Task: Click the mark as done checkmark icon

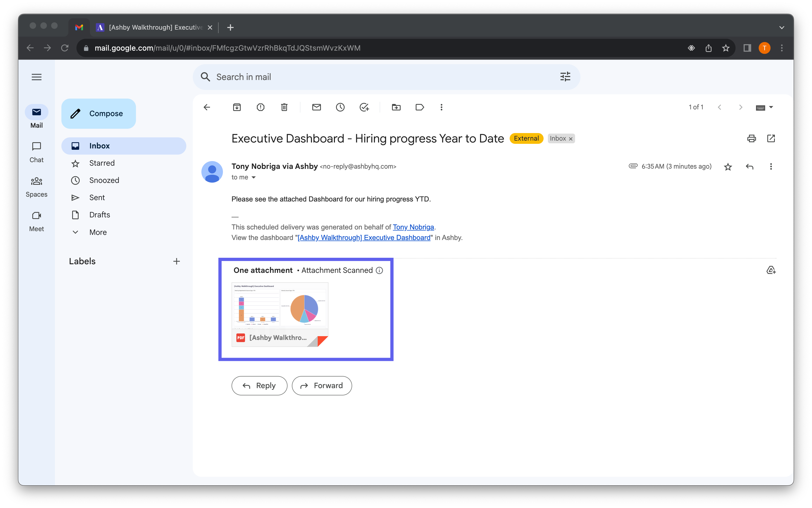Action: pos(364,107)
